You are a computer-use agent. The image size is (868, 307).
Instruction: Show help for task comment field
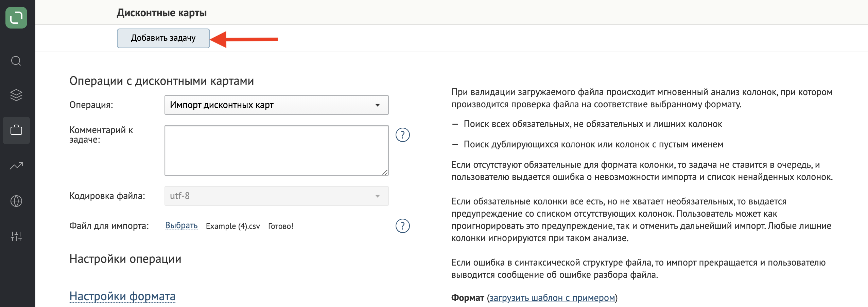[x=403, y=135]
